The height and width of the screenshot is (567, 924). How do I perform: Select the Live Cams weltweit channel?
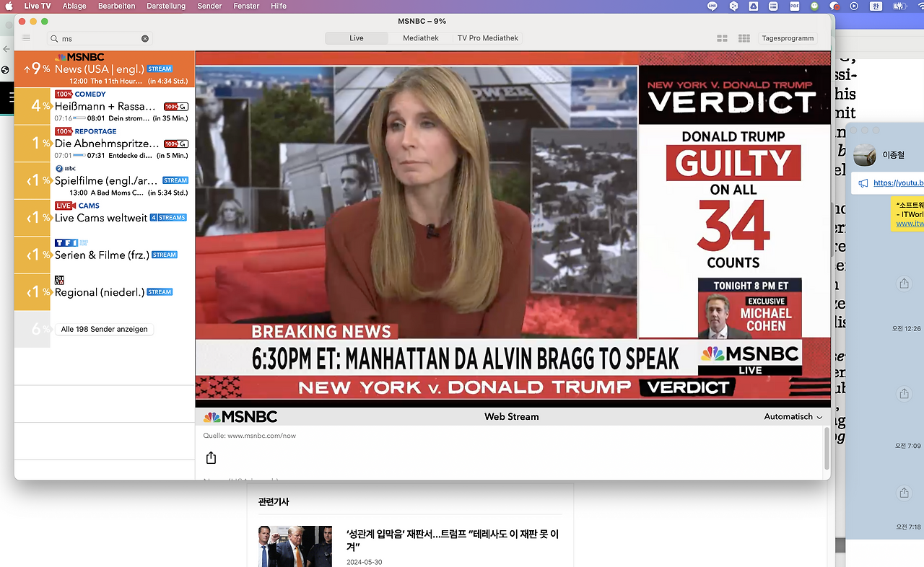[x=105, y=218]
